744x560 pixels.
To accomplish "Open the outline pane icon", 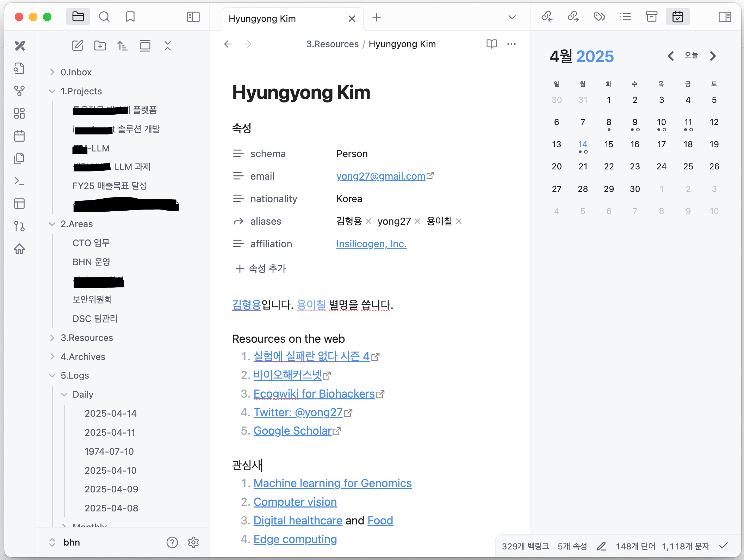I will coord(625,17).
